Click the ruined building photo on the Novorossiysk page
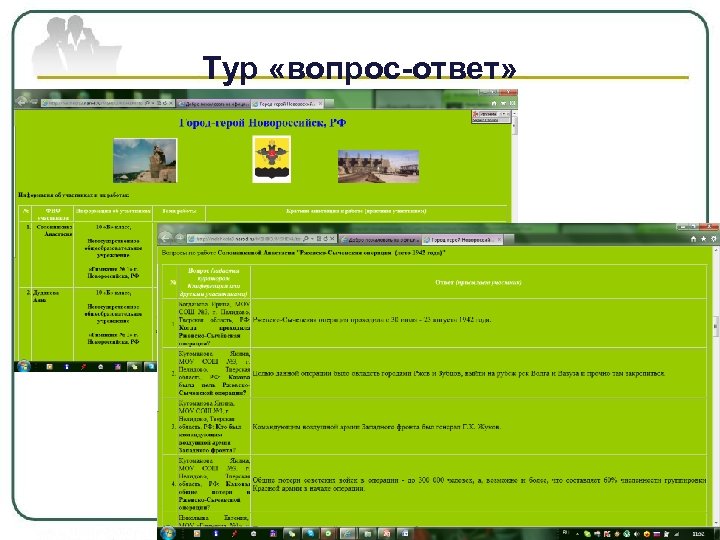This screenshot has width=720, height=540. click(378, 166)
